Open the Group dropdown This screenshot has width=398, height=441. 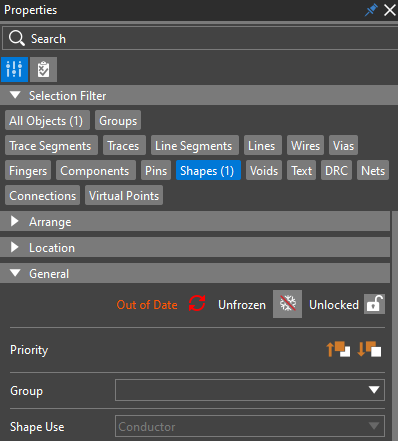(250, 390)
